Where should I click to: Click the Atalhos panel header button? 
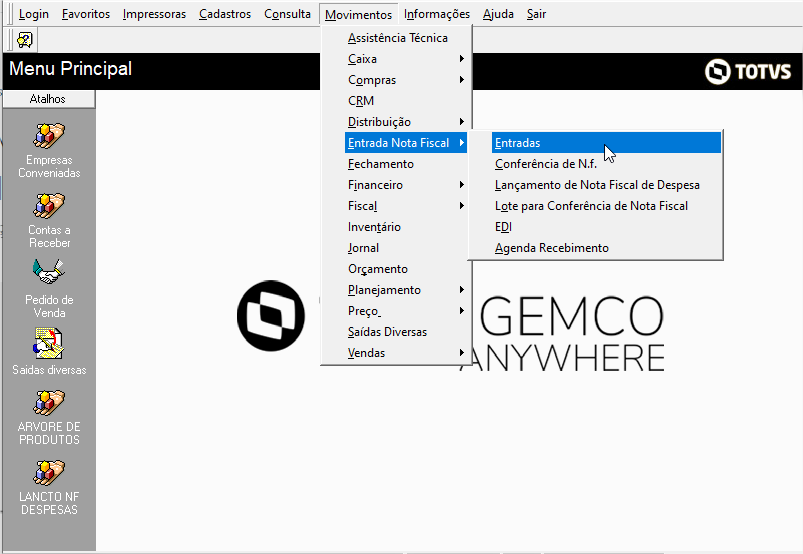point(48,99)
